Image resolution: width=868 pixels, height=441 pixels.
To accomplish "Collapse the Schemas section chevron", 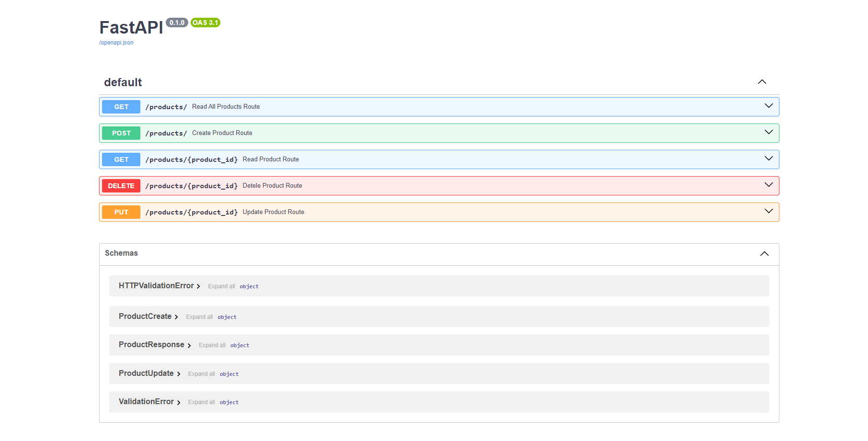I will pyautogui.click(x=765, y=254).
